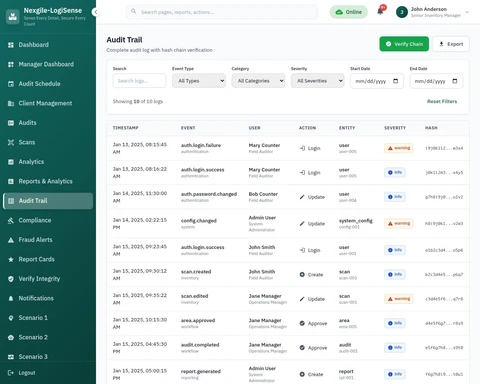The height and width of the screenshot is (384, 480).
Task: Navigate to Audits
Action: (x=48, y=123)
